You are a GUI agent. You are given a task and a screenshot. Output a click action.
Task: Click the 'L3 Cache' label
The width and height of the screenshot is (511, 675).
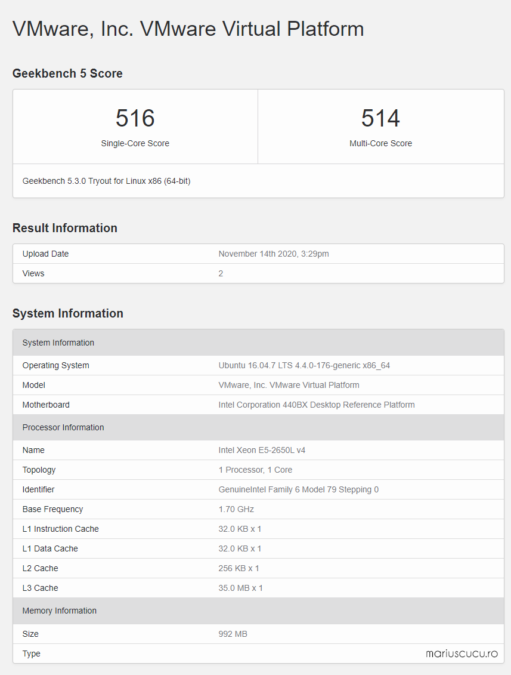pos(40,588)
